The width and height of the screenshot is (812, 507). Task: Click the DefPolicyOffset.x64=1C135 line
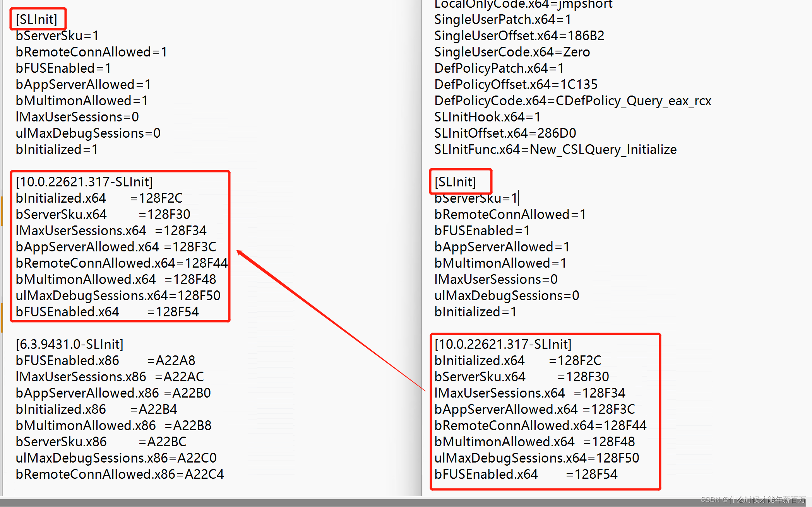[x=516, y=84]
